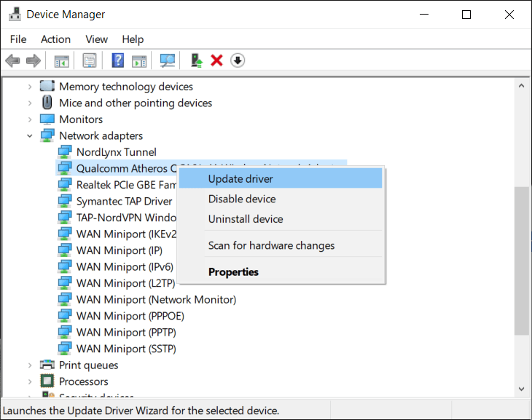Click the green arrow update driver toolbar icon

(195, 60)
